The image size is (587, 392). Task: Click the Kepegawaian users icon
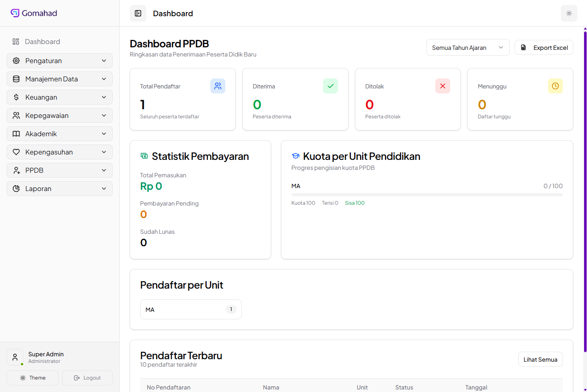[x=16, y=115]
